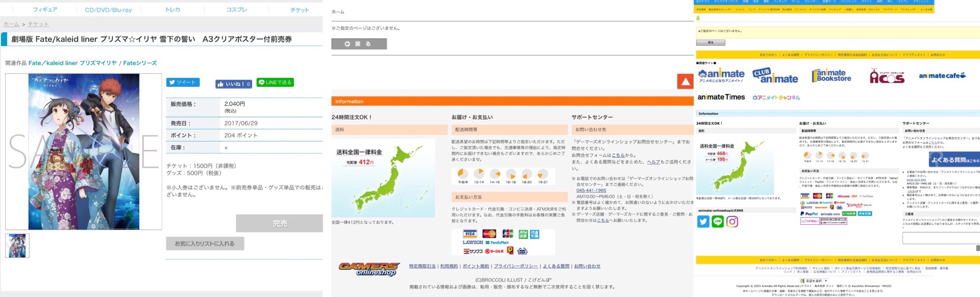Image resolution: width=980 pixels, height=297 pixels.
Task: Click お気に入りリストに入れる favorites button
Action: (x=205, y=244)
